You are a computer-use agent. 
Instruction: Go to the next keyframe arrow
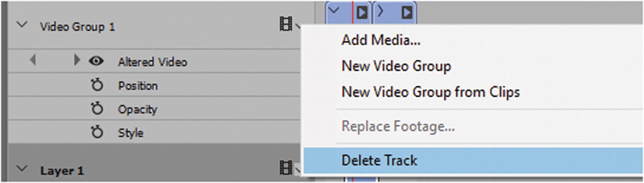pyautogui.click(x=76, y=61)
